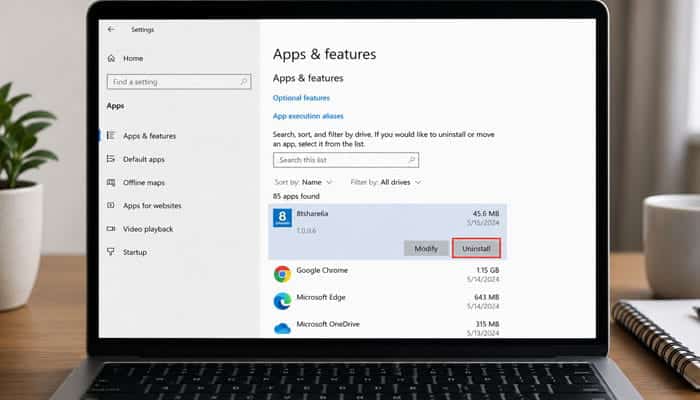Image resolution: width=700 pixels, height=400 pixels.
Task: Click the search icon in Search this list
Action: (412, 160)
